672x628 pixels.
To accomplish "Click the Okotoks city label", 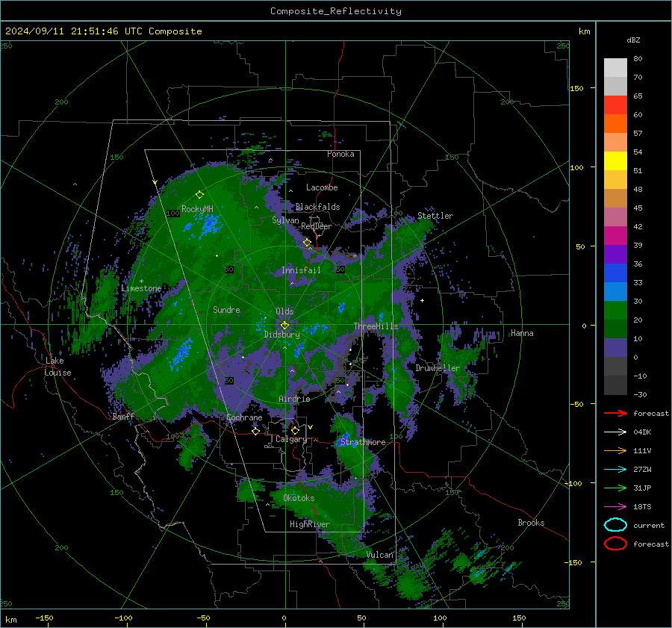I will (299, 498).
